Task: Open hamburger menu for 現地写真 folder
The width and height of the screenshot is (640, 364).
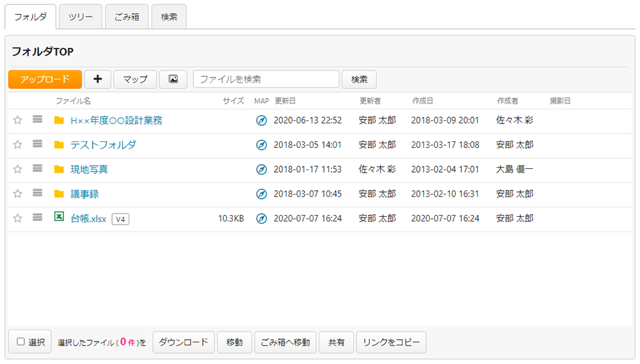Action: point(38,169)
